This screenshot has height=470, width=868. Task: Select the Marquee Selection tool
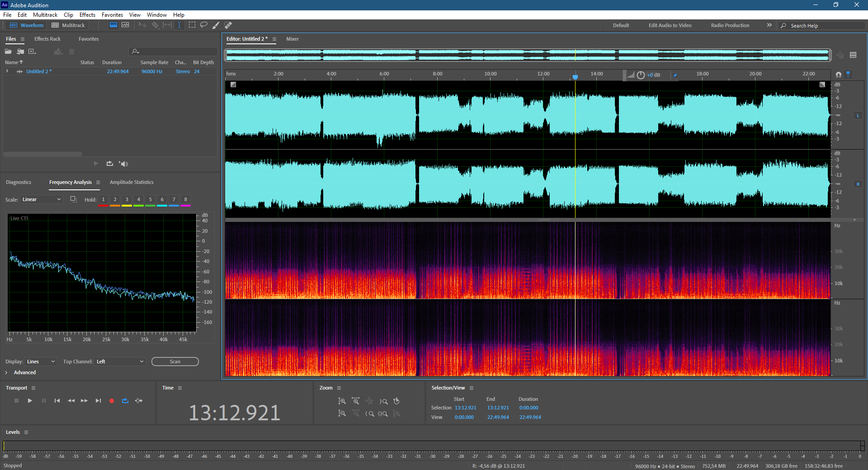[192, 25]
